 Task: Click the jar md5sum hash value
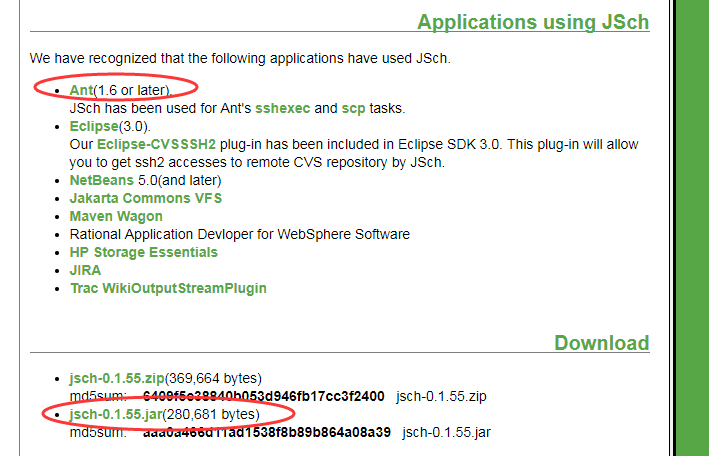[267, 432]
